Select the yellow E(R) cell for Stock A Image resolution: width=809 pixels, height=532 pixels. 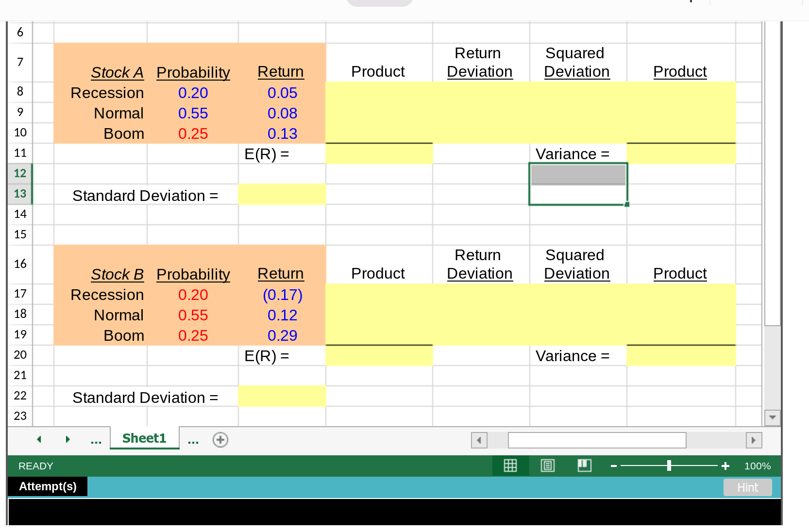pos(379,153)
